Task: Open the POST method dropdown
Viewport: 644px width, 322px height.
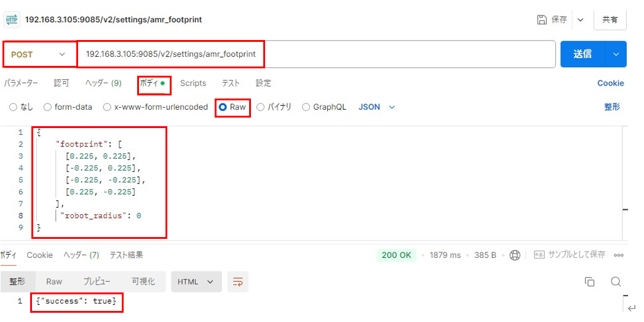Action: coord(39,54)
